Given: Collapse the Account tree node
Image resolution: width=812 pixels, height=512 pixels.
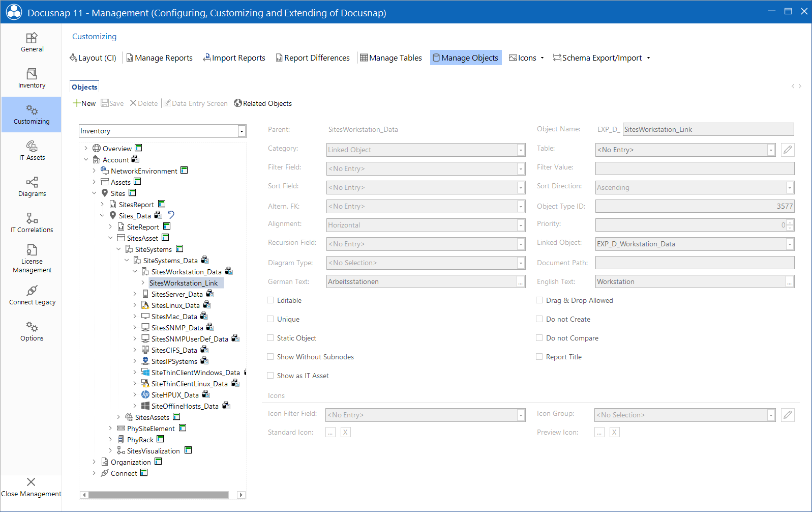Looking at the screenshot, I should tap(85, 160).
